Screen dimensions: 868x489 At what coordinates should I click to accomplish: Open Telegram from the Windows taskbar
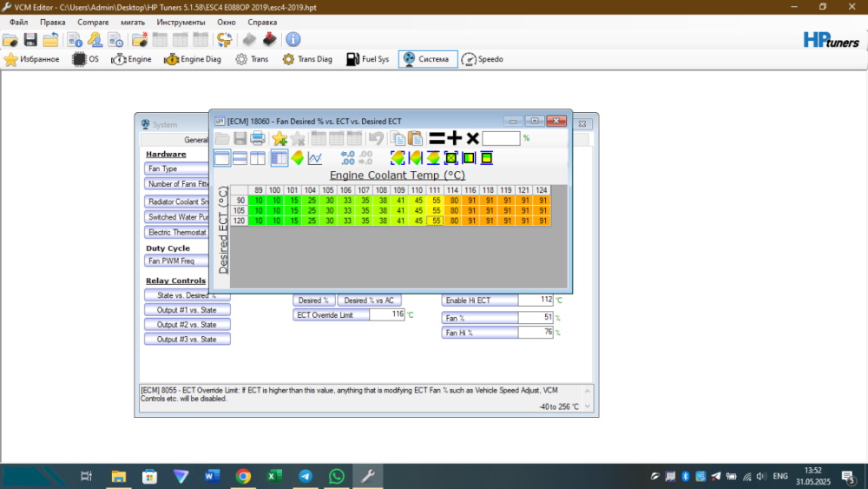(306, 476)
